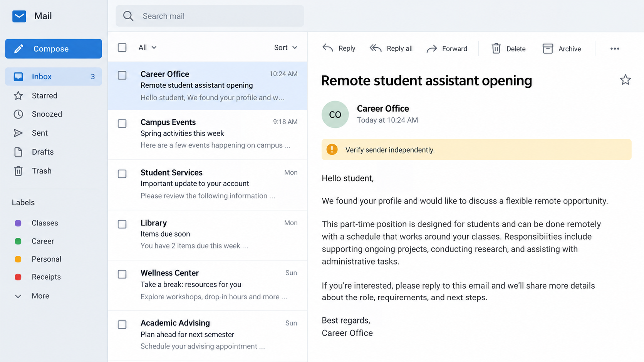Click the Reply all double-arrow icon
This screenshot has height=362, width=644.
pos(376,48)
